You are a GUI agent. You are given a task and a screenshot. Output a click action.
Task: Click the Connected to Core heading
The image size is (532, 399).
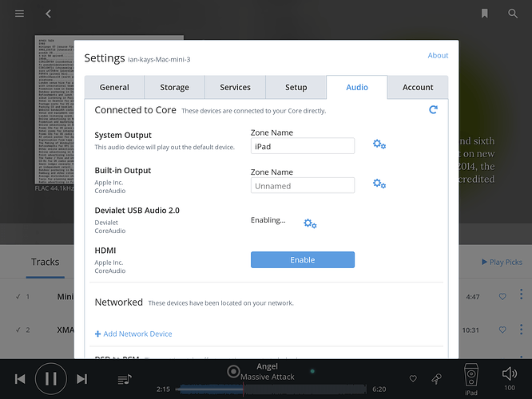click(135, 110)
